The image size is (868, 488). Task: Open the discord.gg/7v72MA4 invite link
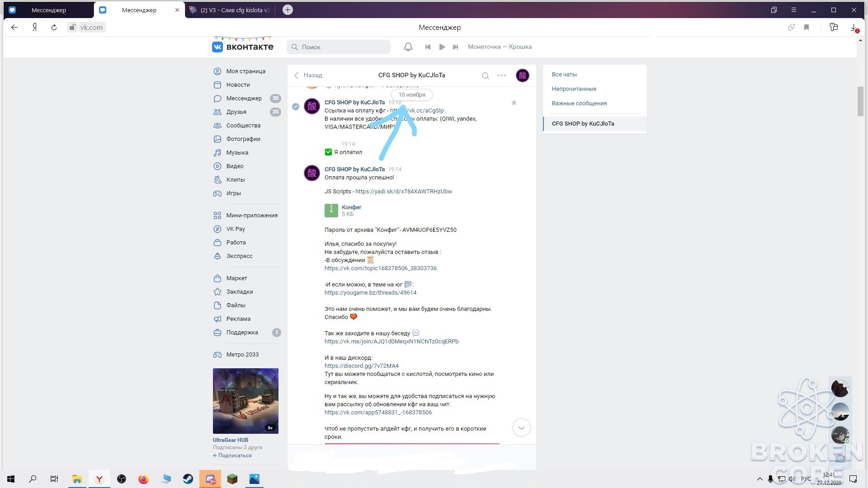tap(362, 366)
